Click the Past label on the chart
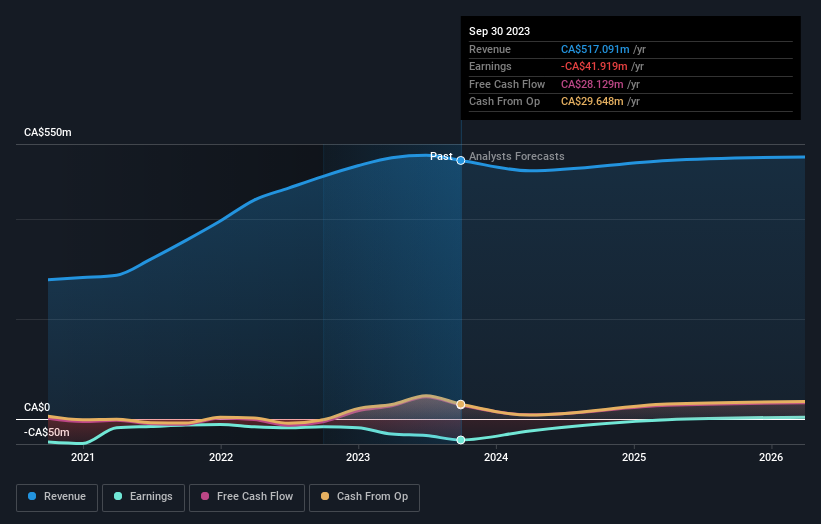The image size is (821, 524). 441,156
